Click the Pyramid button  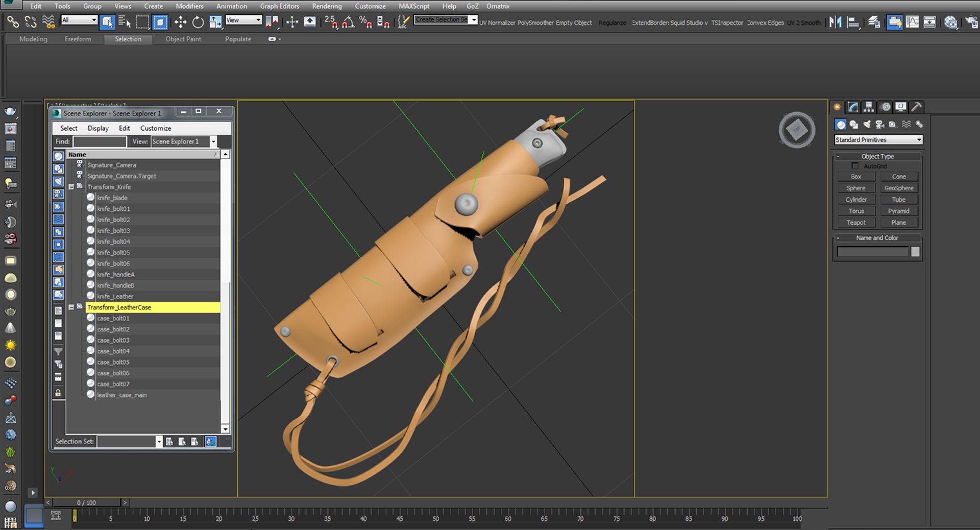click(899, 211)
